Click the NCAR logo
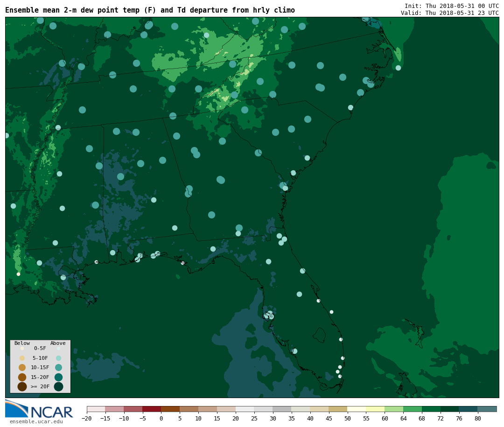 pyautogui.click(x=39, y=409)
